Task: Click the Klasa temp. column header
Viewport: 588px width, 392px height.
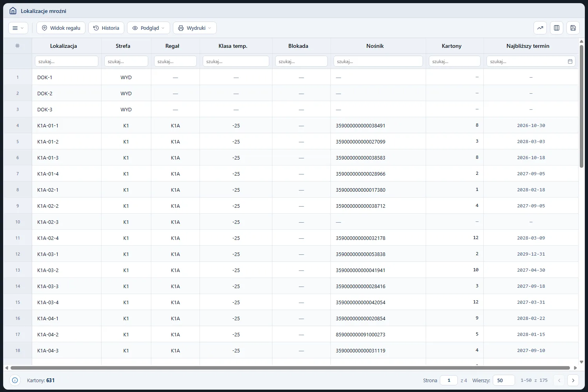Action: pos(233,46)
